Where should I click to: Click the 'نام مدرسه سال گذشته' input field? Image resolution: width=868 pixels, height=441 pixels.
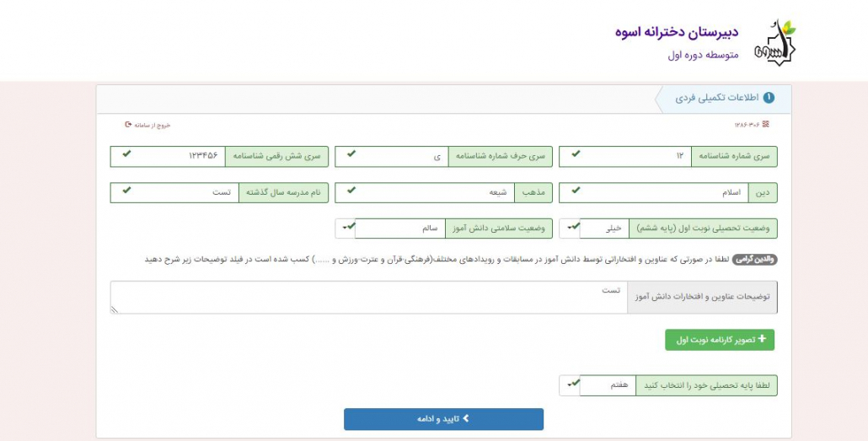coord(174,192)
